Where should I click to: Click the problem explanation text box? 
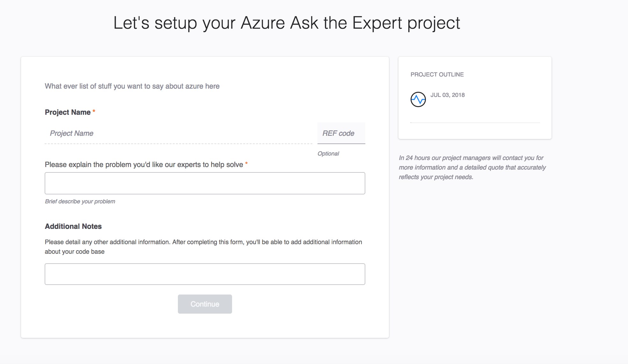coord(205,183)
